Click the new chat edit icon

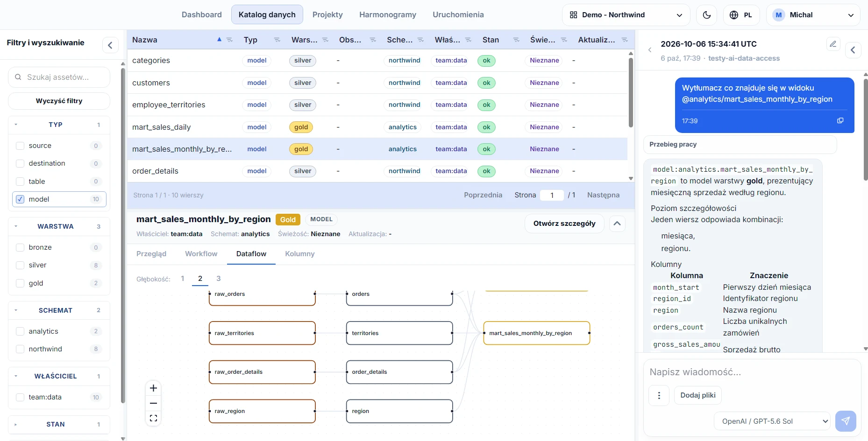coord(833,44)
